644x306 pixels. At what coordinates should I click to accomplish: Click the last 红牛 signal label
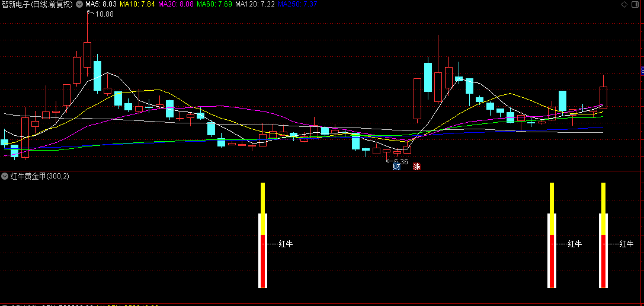(x=626, y=244)
